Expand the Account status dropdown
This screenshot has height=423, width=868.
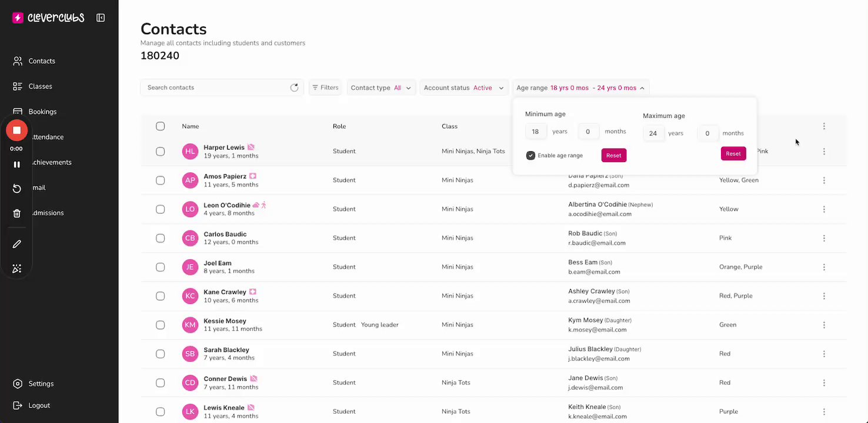pos(463,88)
